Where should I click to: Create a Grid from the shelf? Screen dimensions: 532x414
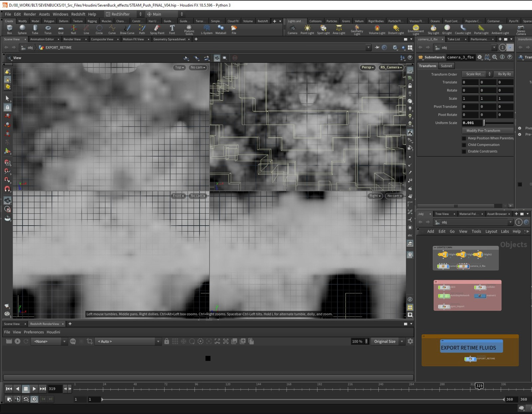61,30
